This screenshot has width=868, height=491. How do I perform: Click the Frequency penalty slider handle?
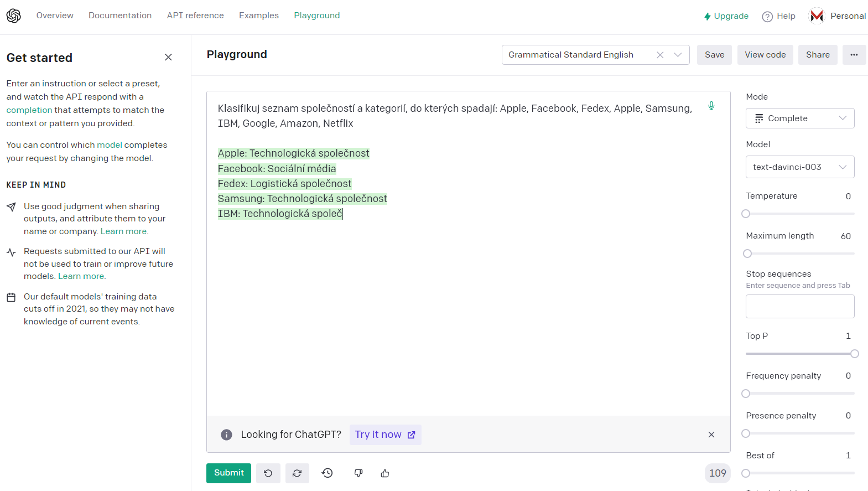[746, 394]
